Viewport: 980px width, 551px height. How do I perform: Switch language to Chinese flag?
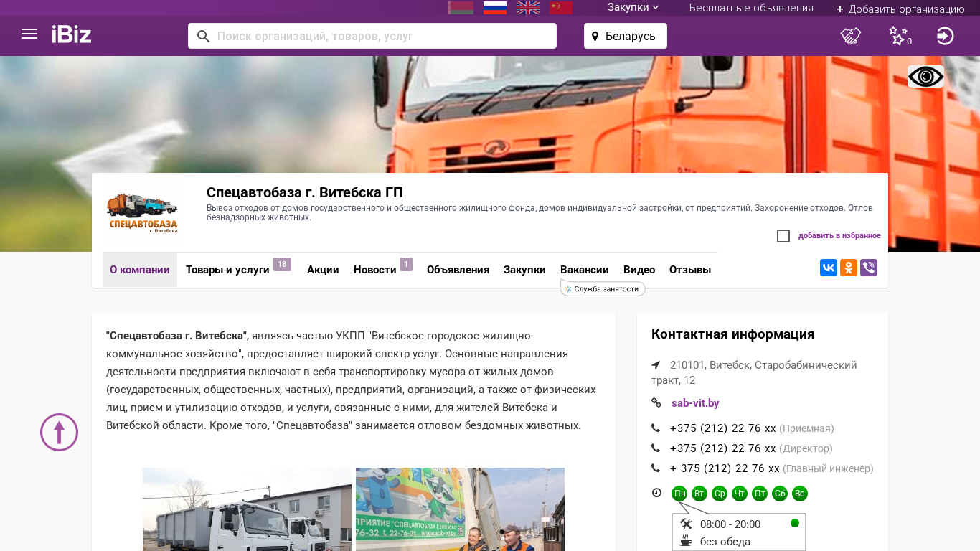click(x=561, y=8)
